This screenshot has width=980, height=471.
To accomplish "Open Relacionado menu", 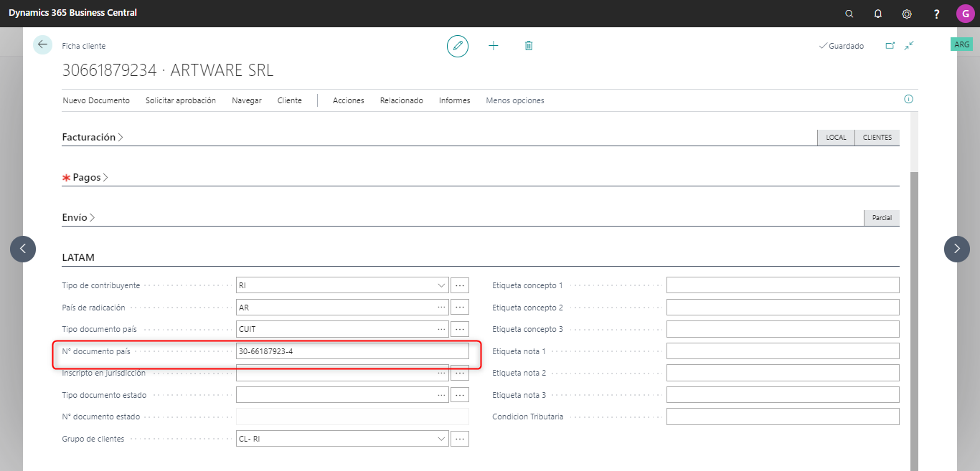I will 402,100.
